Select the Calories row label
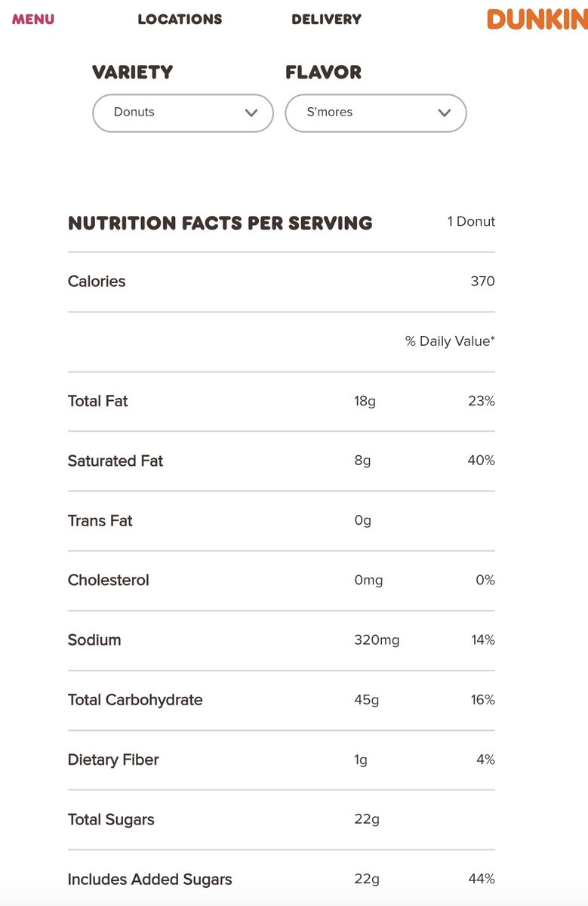Viewport: 588px width, 906px height. pos(97,282)
